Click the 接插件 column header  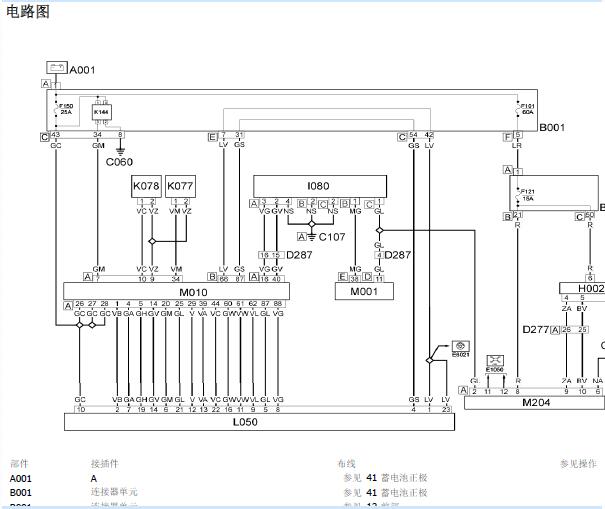[x=105, y=463]
